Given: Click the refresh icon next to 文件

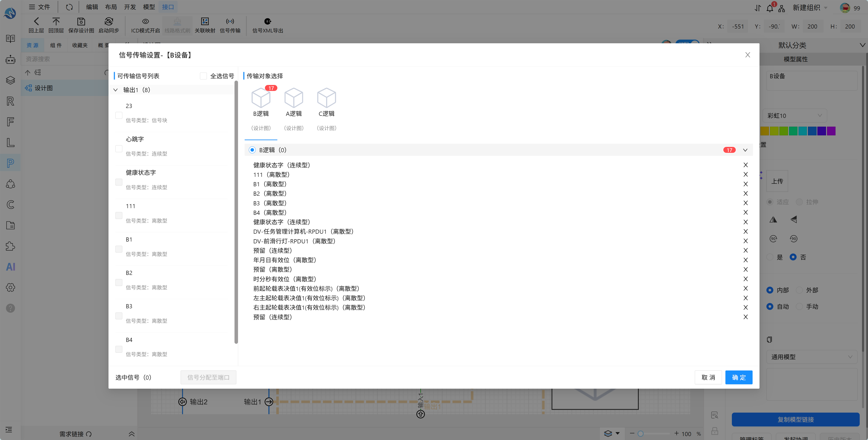Looking at the screenshot, I should [x=69, y=7].
